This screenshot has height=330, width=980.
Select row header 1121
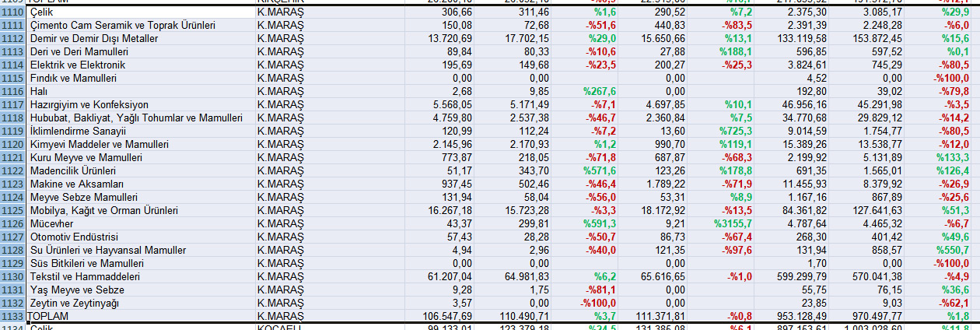[x=13, y=158]
